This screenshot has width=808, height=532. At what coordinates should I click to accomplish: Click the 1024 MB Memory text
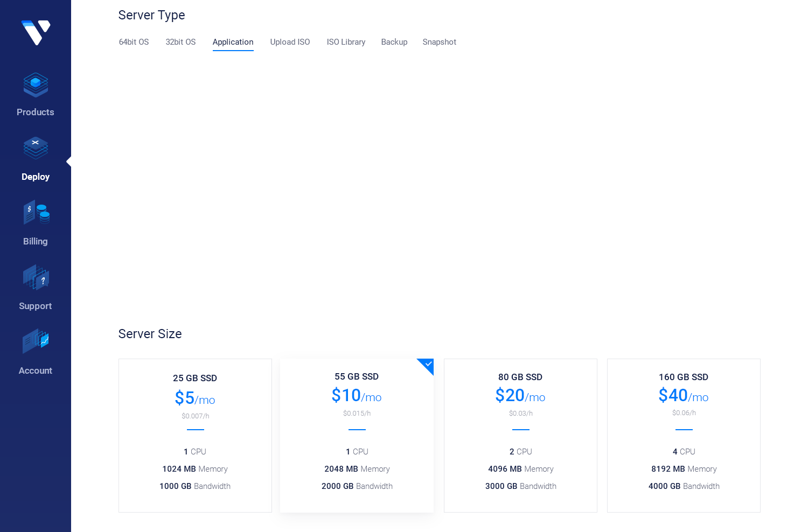point(195,469)
